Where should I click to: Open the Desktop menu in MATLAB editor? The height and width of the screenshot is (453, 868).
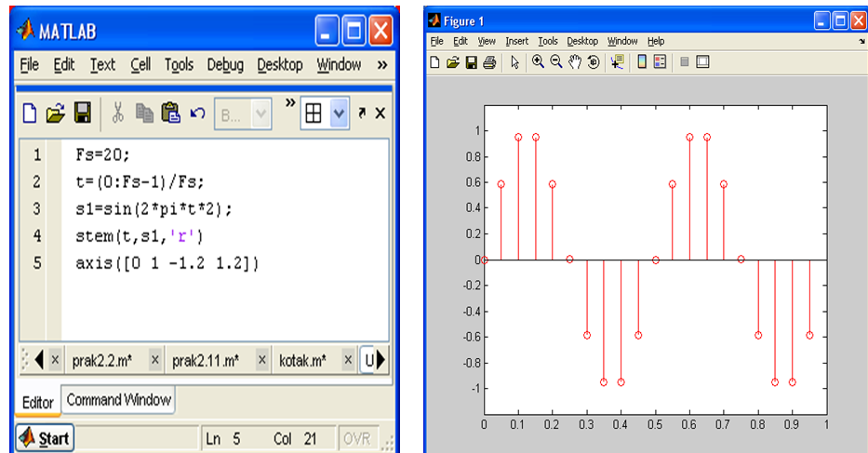pyautogui.click(x=279, y=65)
